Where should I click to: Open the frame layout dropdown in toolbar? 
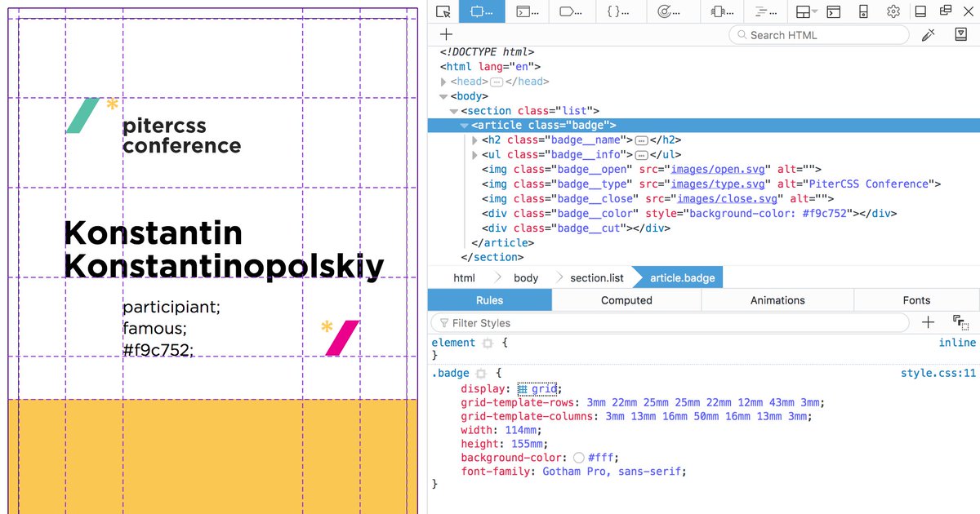pyautogui.click(x=807, y=11)
